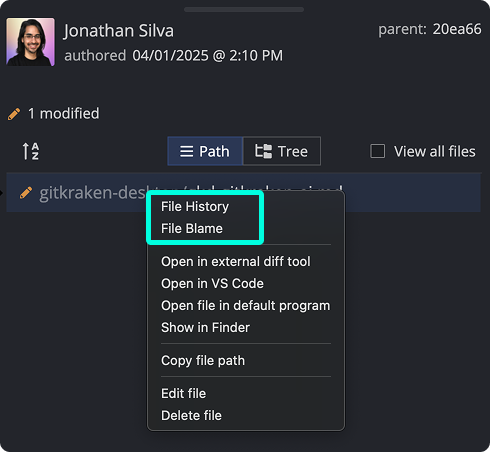Click the Jonathan Silva author name
The image size is (490, 452).
click(119, 31)
